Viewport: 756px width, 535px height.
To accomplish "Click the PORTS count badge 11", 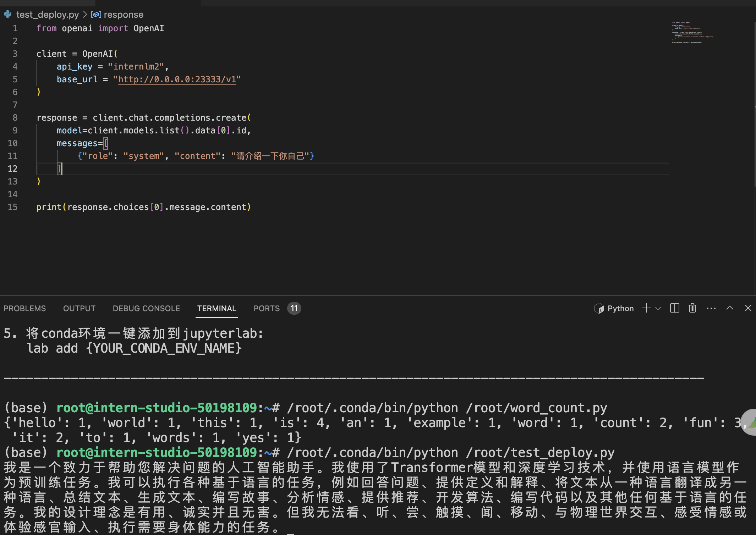I will point(294,308).
